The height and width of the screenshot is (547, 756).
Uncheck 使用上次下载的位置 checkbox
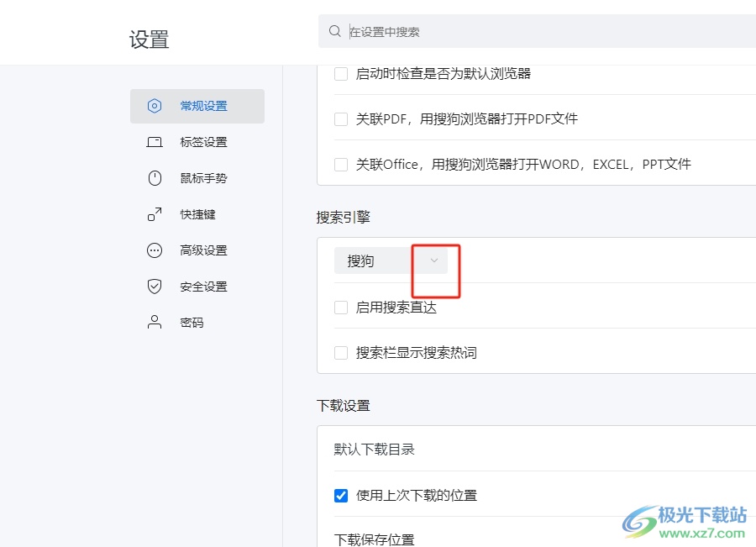click(x=341, y=496)
